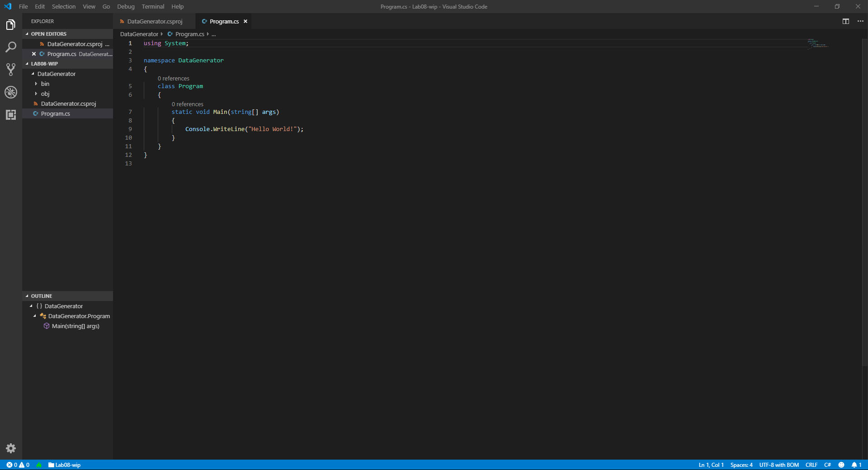
Task: Collapse DataGenerator namespace in Outline
Action: coord(31,306)
